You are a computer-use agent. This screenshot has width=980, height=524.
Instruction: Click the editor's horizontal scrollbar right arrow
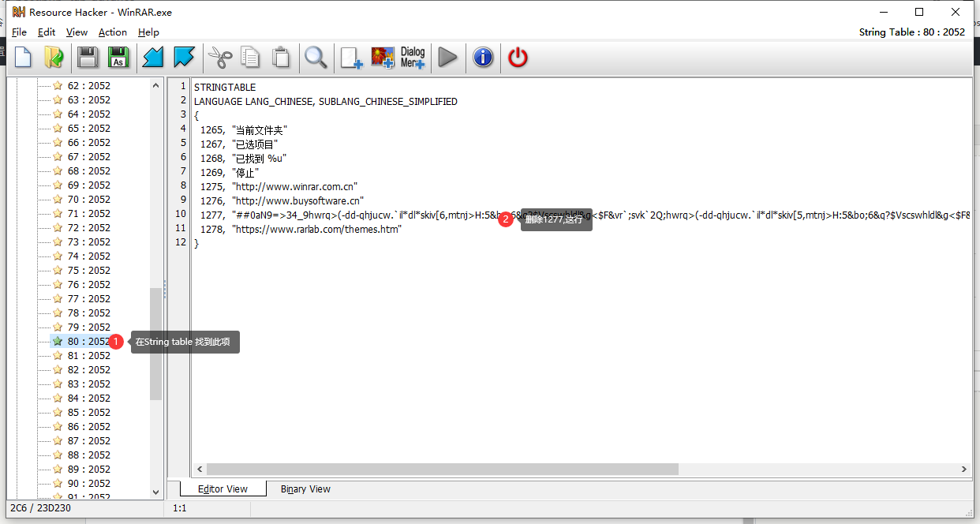tap(964, 469)
